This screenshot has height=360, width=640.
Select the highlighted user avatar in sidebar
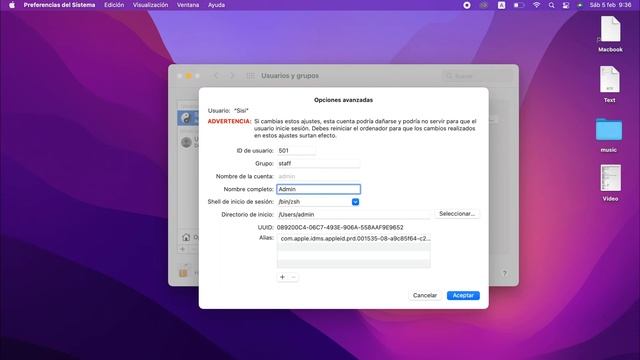186,118
